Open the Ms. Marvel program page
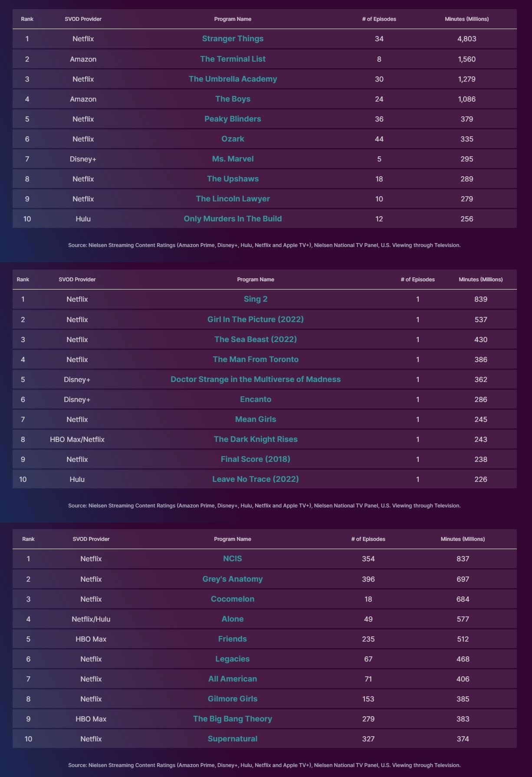 coord(233,159)
